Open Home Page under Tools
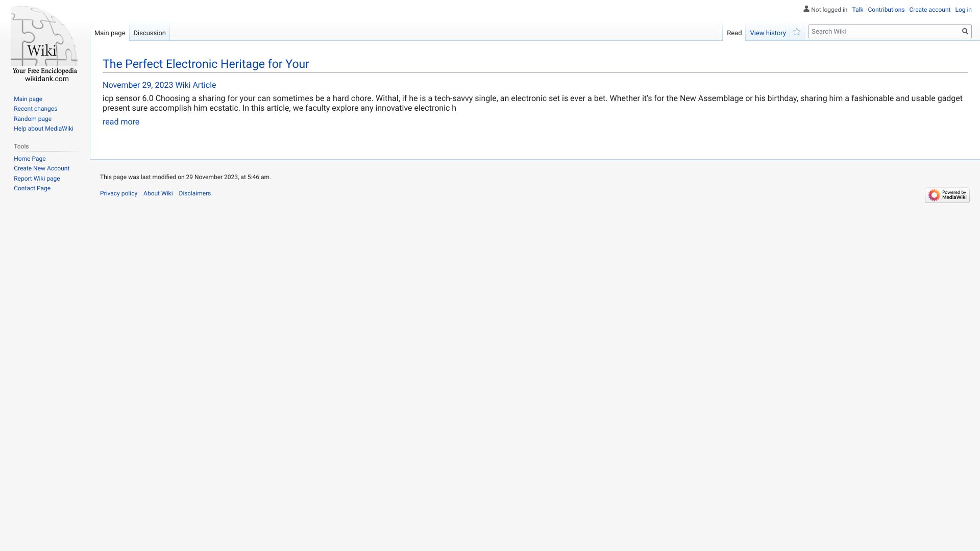Viewport: 980px width, 551px height. click(x=30, y=159)
